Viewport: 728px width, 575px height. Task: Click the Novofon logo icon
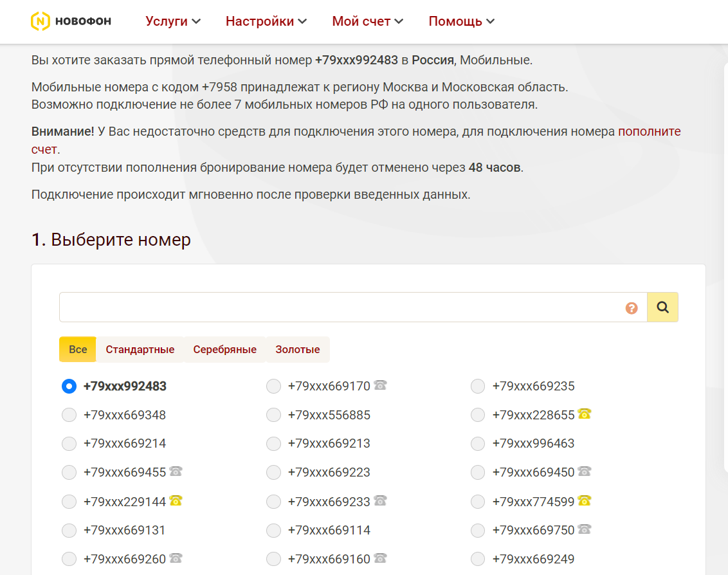point(40,21)
